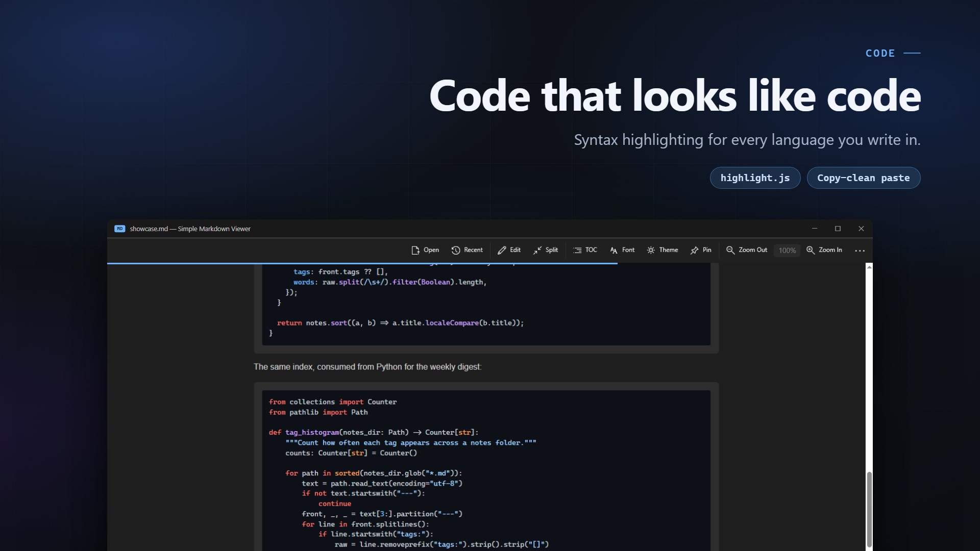The height and width of the screenshot is (551, 980).
Task: Click the 'Syntax highlighting for every language' subtitle
Action: click(747, 140)
